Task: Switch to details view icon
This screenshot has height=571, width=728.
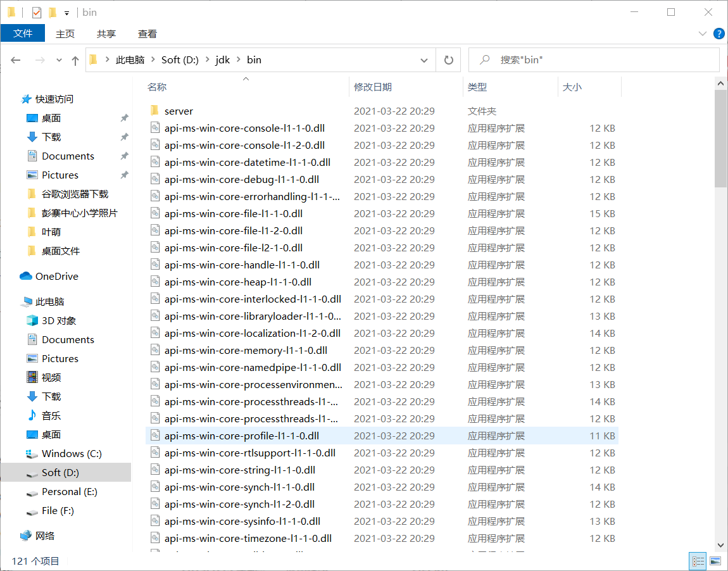Action: [698, 561]
